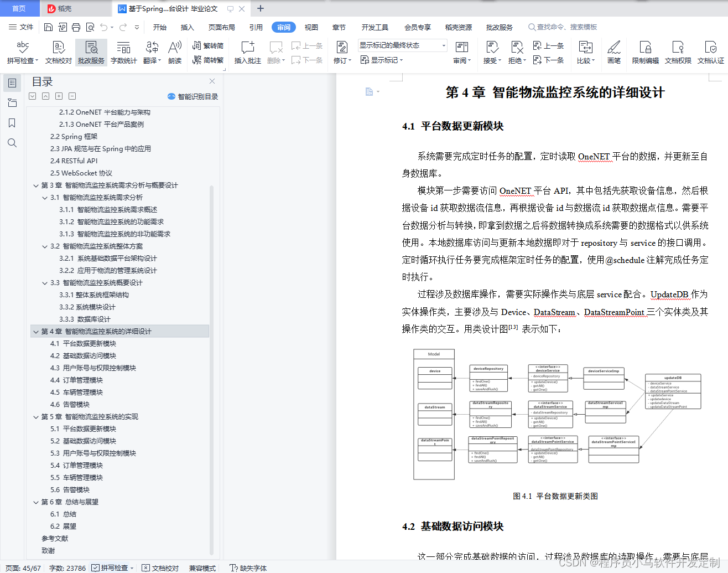
Task: Click 智能识别目录 in outline panel
Action: click(193, 96)
